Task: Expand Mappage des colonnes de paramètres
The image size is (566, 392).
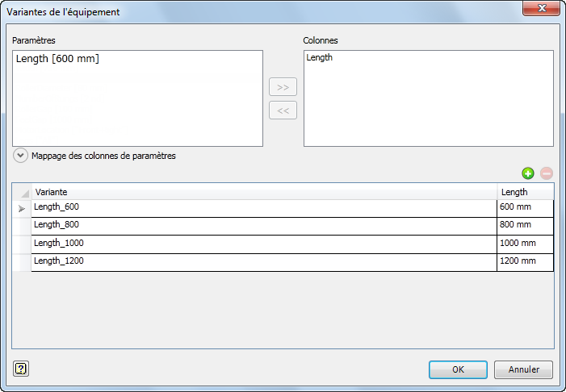Action: tap(20, 156)
